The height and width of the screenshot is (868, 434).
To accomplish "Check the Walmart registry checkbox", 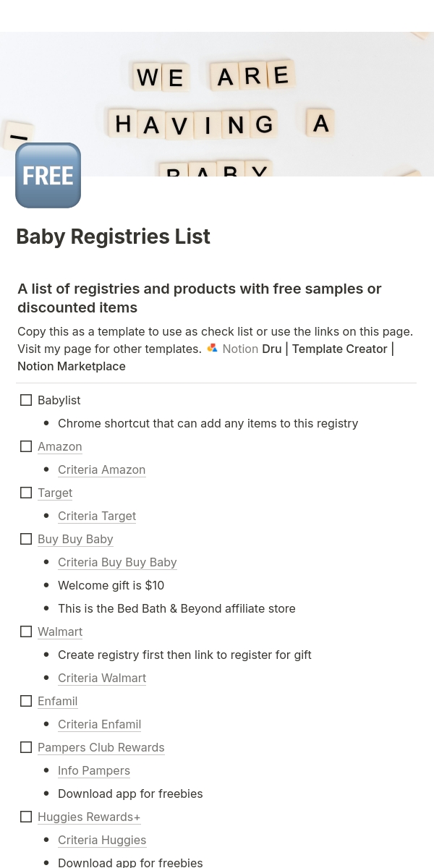I will coord(26,631).
